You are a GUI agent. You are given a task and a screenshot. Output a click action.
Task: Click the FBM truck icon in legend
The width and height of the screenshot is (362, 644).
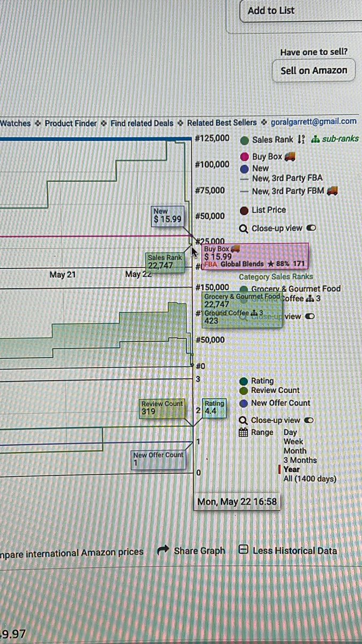pyautogui.click(x=333, y=190)
